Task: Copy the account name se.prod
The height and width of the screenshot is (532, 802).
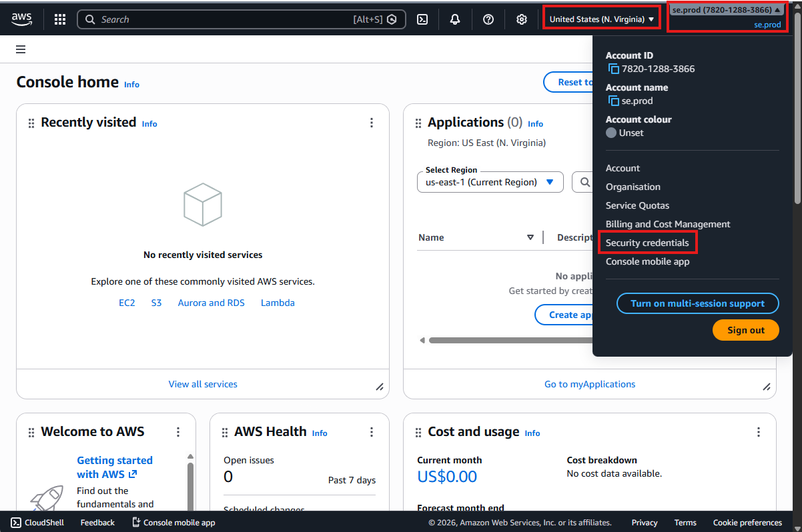Action: point(614,101)
